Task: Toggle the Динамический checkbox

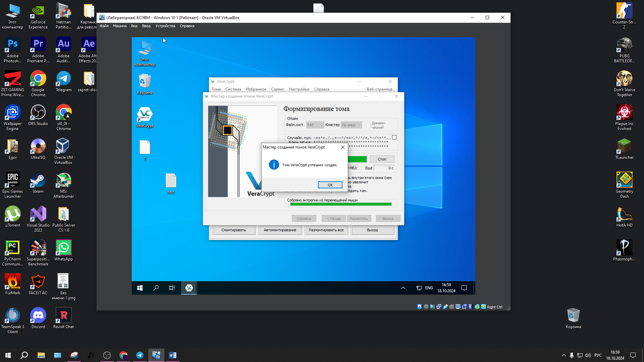Action: tap(369, 125)
